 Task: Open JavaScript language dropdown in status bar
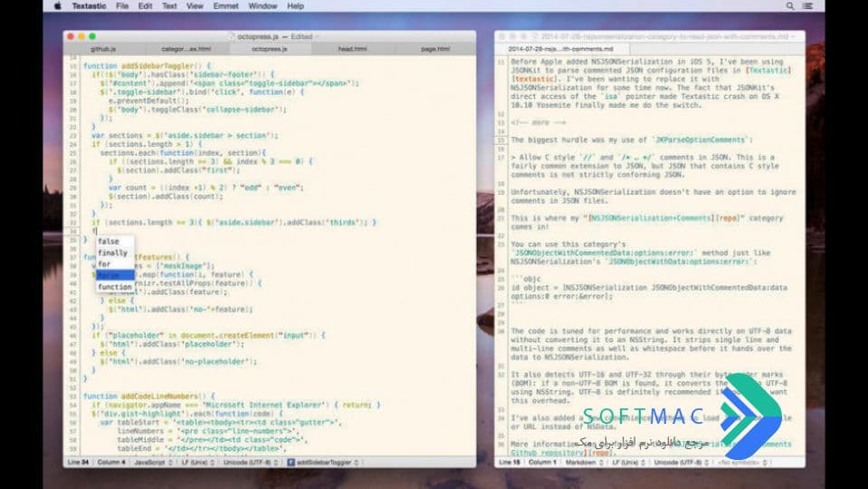pyautogui.click(x=153, y=462)
